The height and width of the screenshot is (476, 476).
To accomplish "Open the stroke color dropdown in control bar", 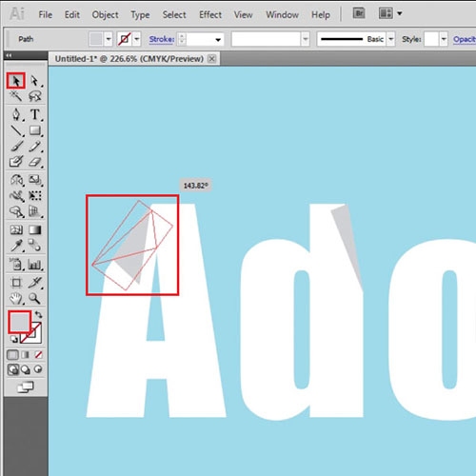I will coord(137,39).
